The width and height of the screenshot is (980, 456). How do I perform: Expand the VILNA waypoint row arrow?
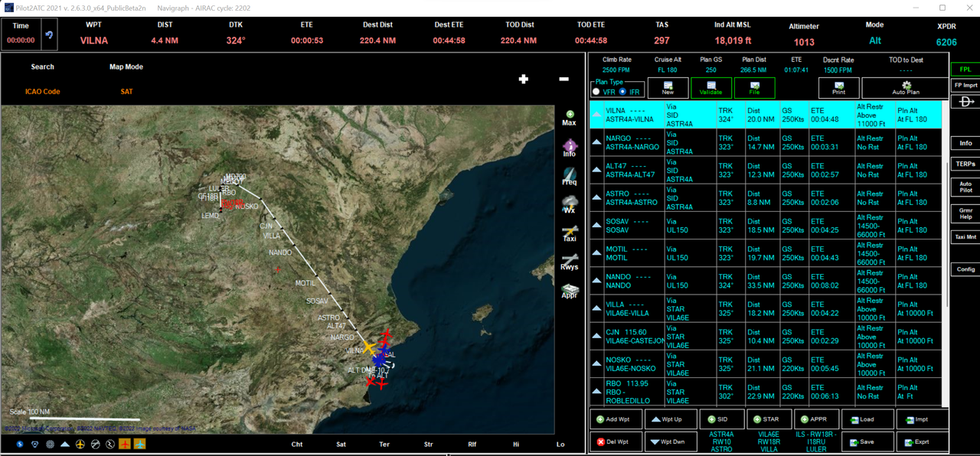tap(596, 115)
